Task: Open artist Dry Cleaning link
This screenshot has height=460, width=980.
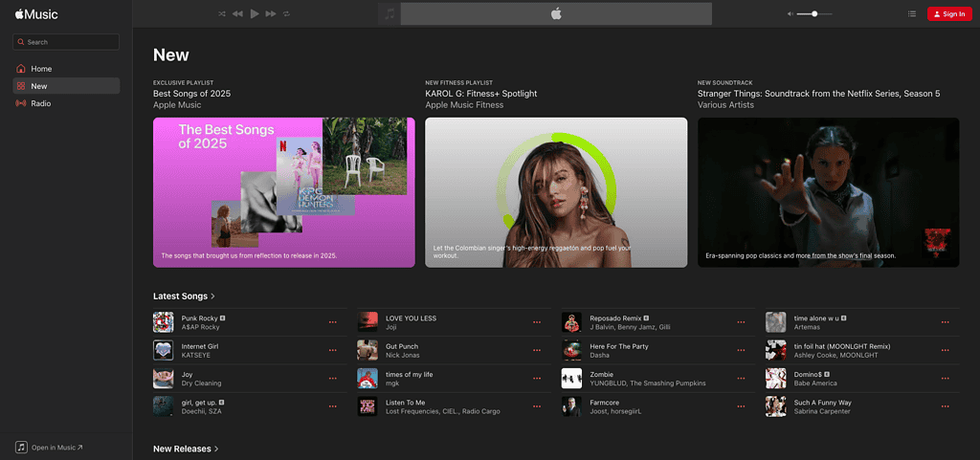Action: [201, 383]
